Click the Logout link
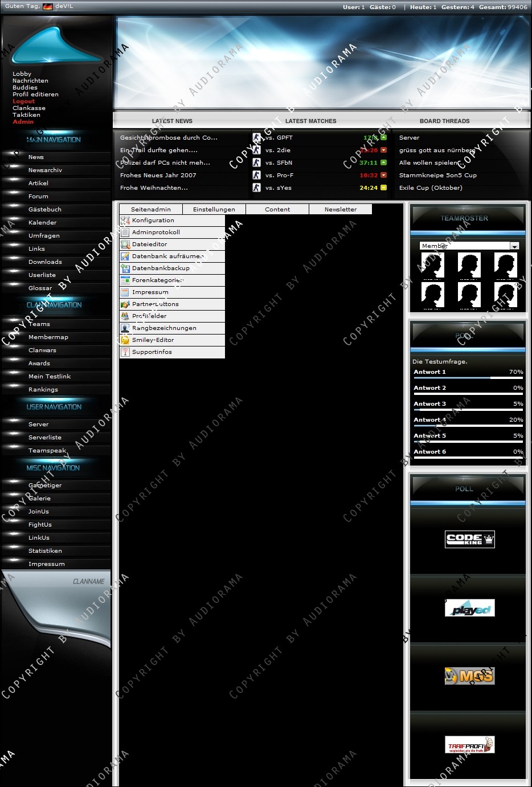Image resolution: width=532 pixels, height=787 pixels. (24, 101)
